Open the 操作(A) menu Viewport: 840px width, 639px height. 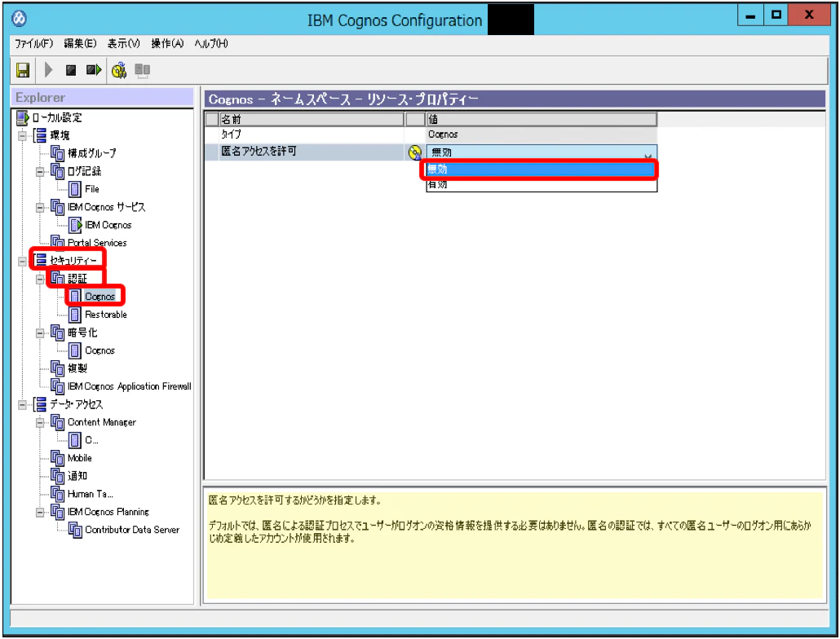pos(167,43)
